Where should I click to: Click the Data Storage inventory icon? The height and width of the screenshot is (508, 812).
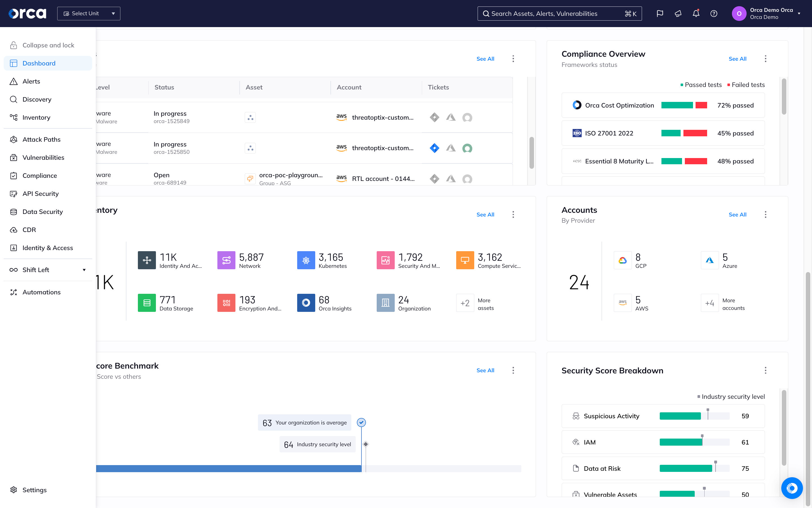click(147, 303)
